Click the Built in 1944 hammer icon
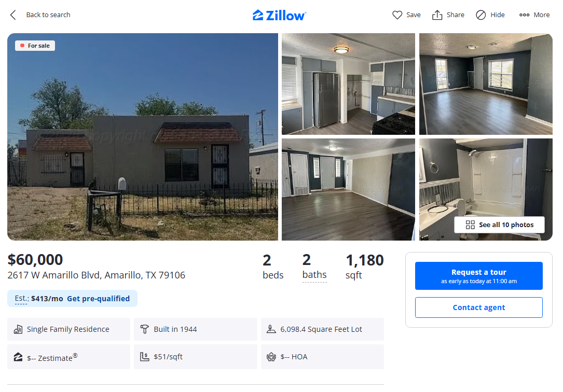The image size is (563, 392). [144, 329]
